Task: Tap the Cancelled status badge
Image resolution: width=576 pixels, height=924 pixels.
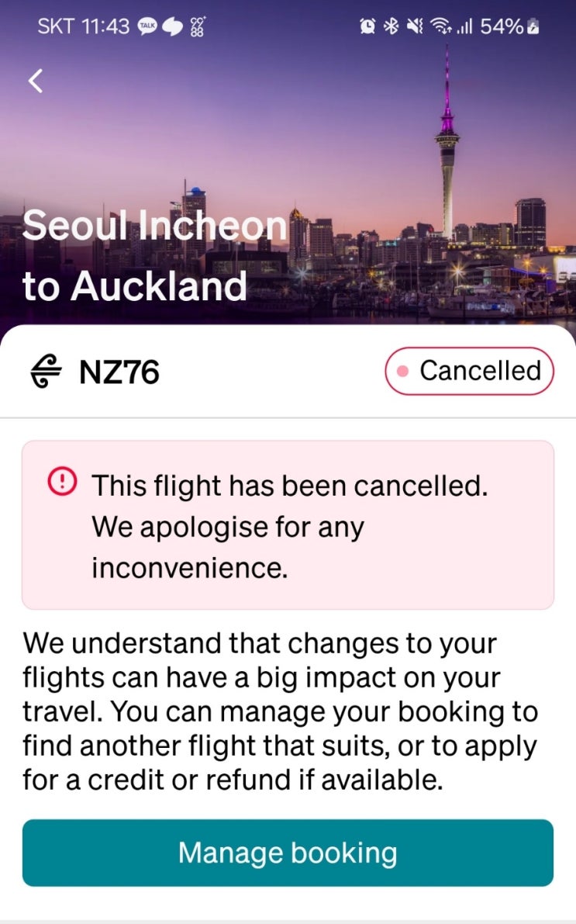Action: tap(469, 372)
